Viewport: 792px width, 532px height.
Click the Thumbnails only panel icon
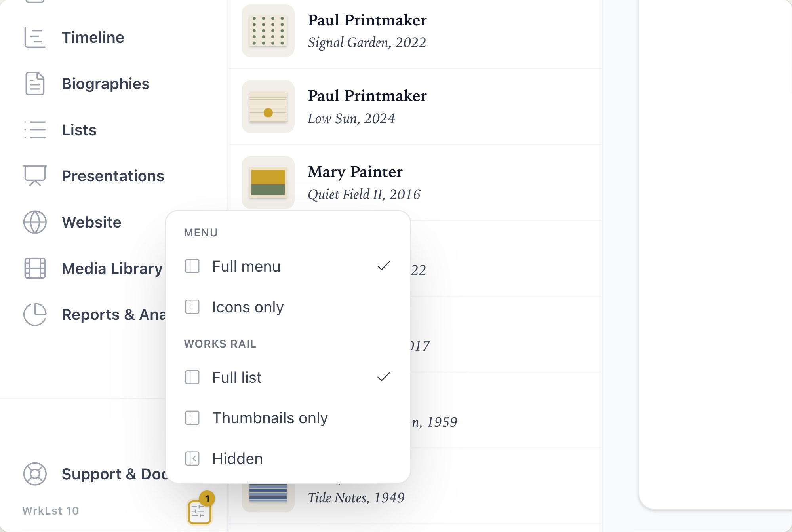coord(192,418)
